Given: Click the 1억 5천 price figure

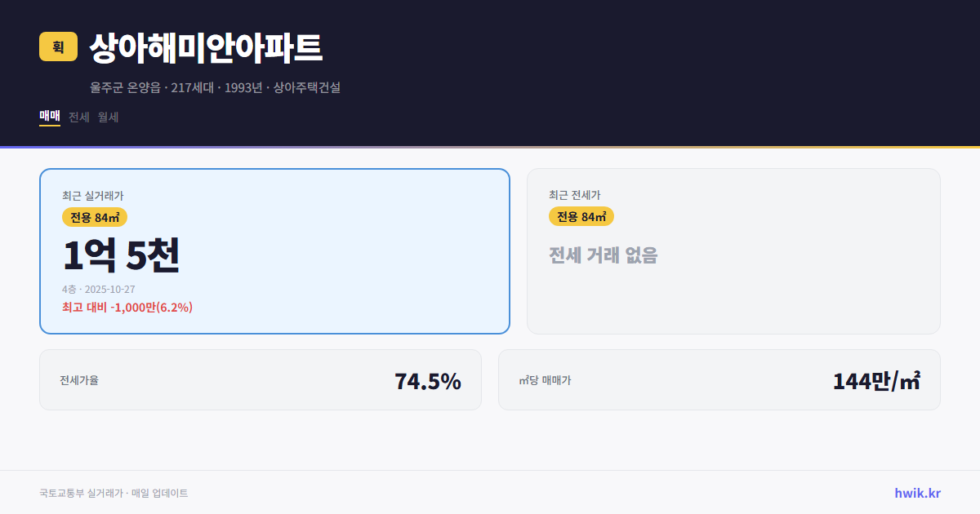Looking at the screenshot, I should [122, 255].
